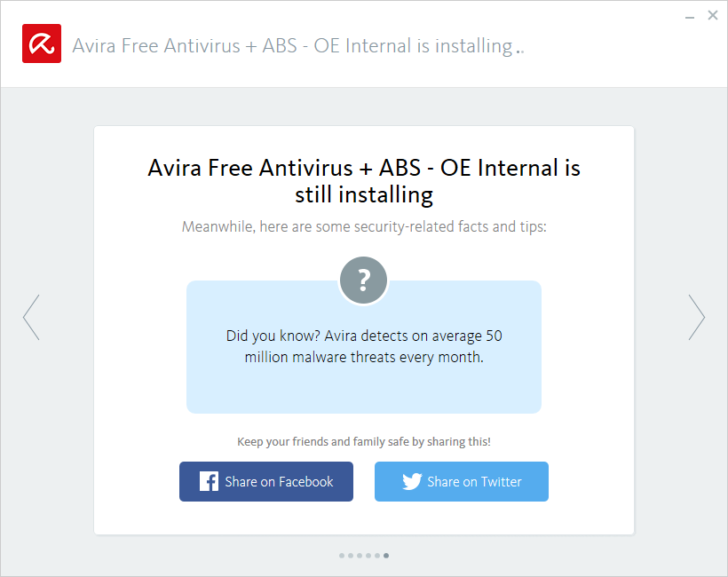Select the third pagination dot
This screenshot has width=728, height=577.
click(360, 555)
